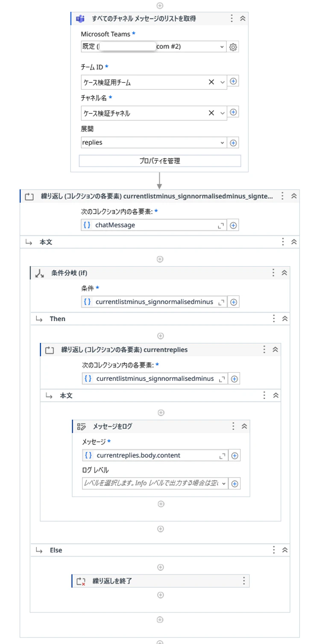This screenshot has width=331, height=644.
Task: Click the Microsoft Teams activity icon
Action: click(80, 18)
